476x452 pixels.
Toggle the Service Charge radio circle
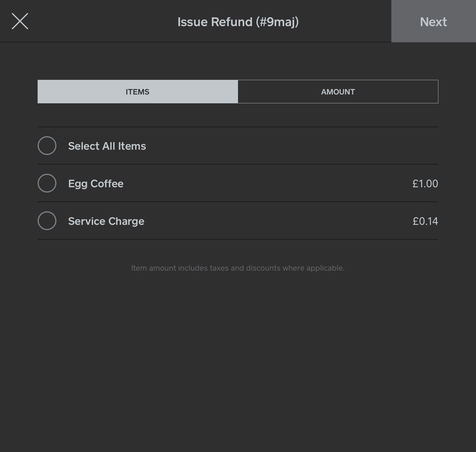(x=47, y=221)
